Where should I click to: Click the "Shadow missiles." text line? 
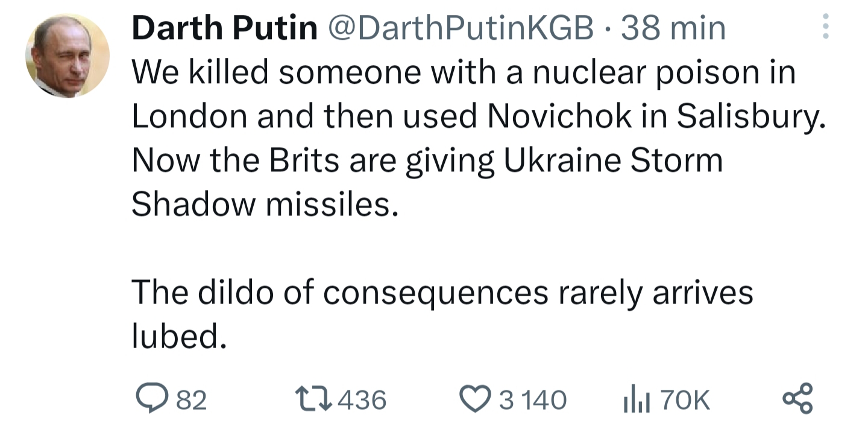(265, 205)
